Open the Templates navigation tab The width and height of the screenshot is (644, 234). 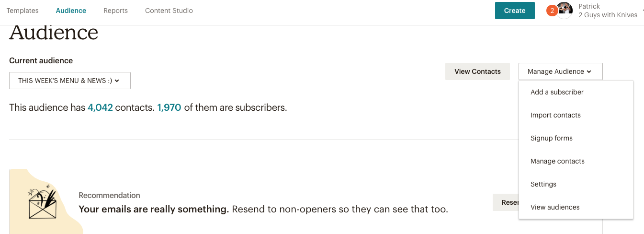click(23, 11)
